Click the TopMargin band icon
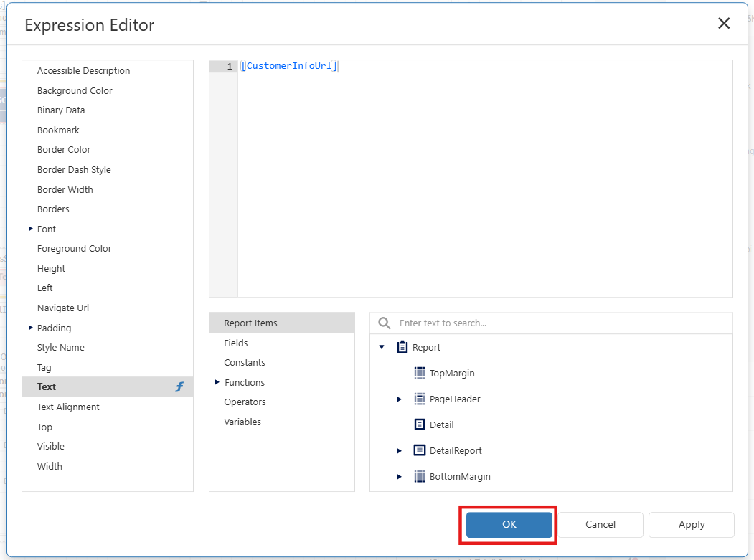754x560 pixels. tap(420, 373)
